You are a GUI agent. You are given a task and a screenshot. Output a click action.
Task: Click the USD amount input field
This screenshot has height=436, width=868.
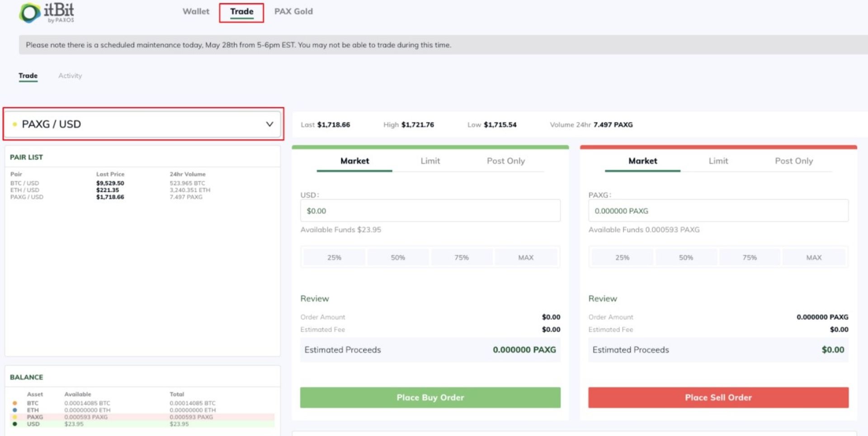pyautogui.click(x=430, y=211)
